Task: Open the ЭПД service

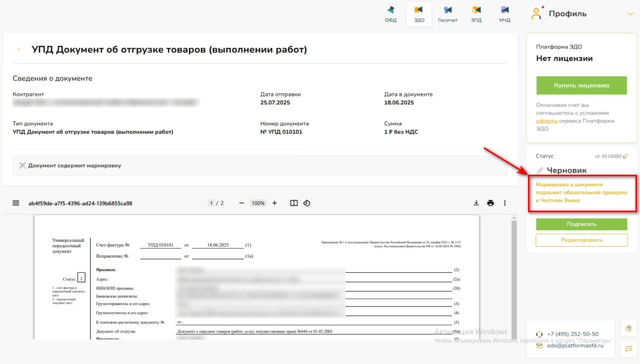Action: click(476, 14)
